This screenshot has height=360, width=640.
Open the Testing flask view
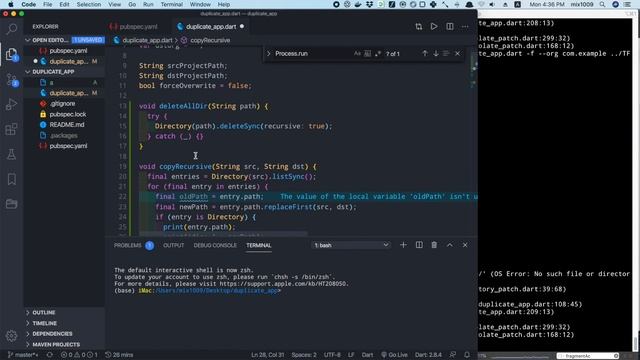pos(11,154)
